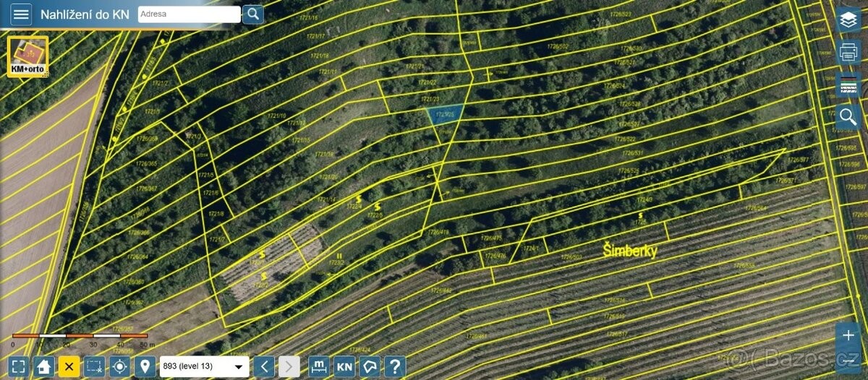
Task: Click parcel label 1726/577
Action: [x=798, y=160]
